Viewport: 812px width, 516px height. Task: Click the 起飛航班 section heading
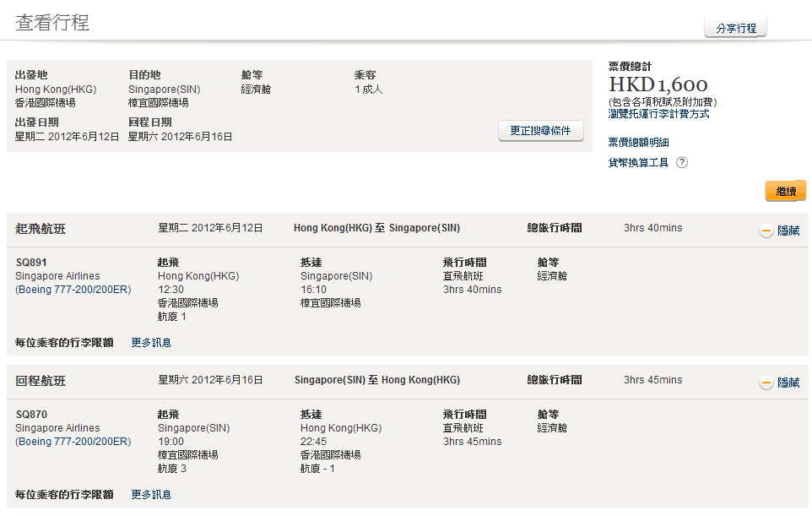click(x=41, y=229)
